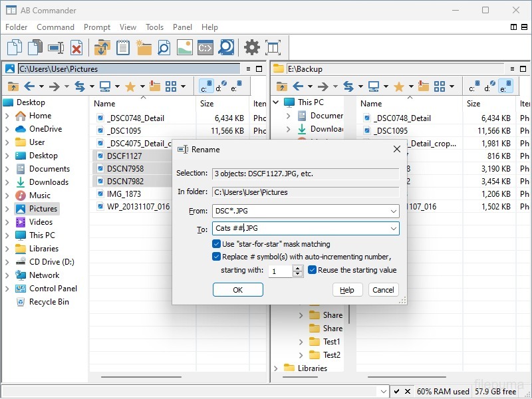Viewport: 532px width, 399px height.
Task: Click Cancel in the Rename dialog
Action: (383, 290)
